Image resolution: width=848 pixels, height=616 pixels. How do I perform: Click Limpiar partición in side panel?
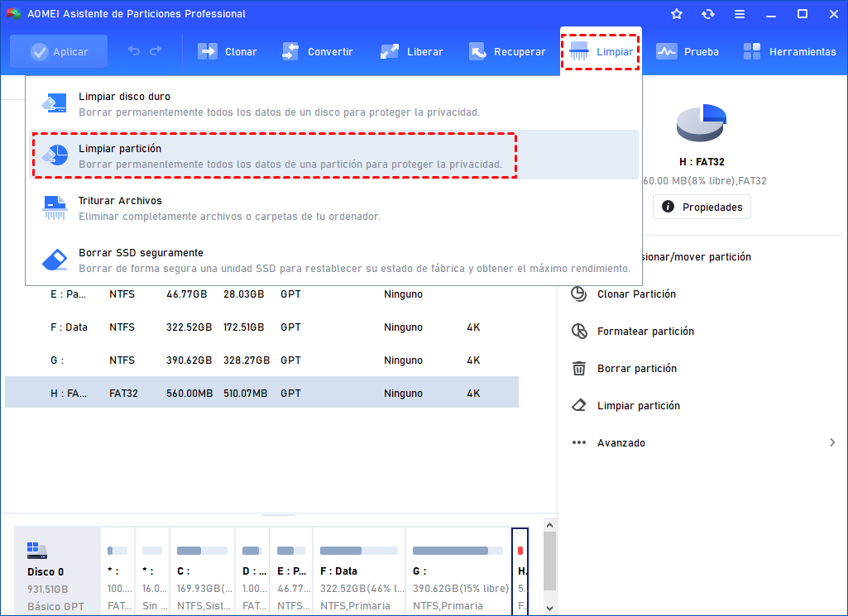click(638, 406)
